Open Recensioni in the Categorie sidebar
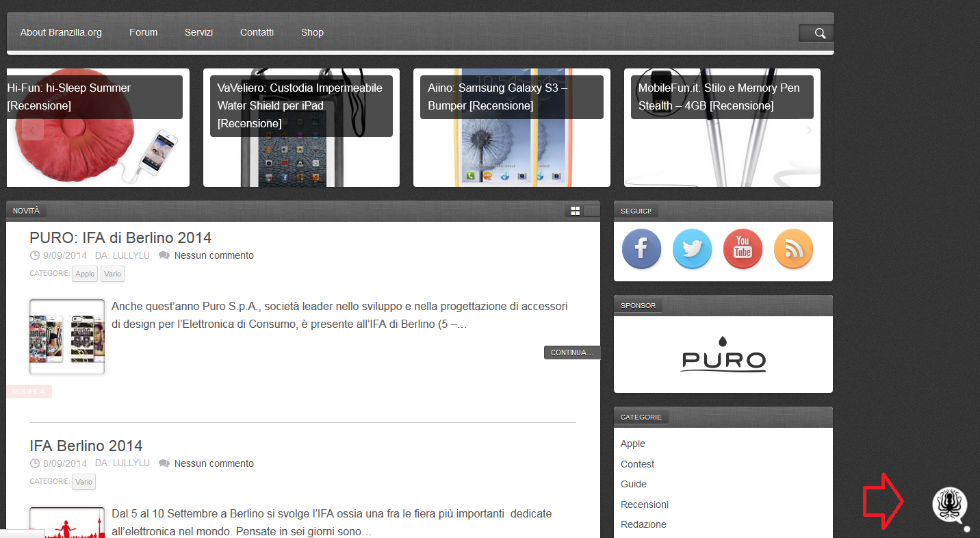 click(645, 504)
